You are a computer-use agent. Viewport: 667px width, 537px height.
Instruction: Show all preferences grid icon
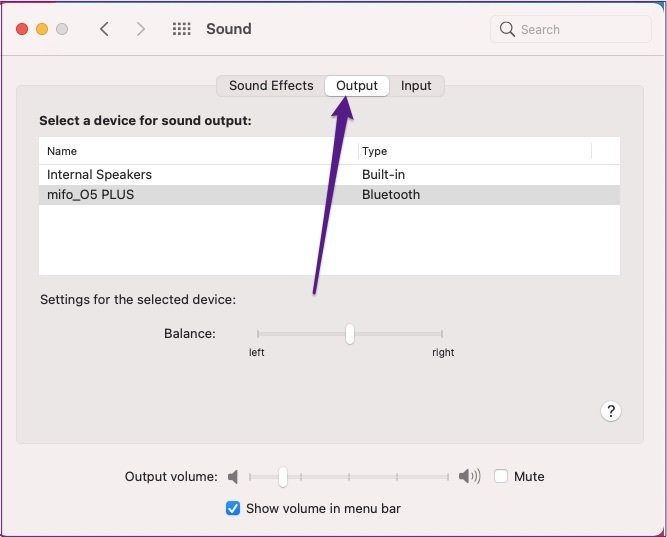[x=182, y=29]
